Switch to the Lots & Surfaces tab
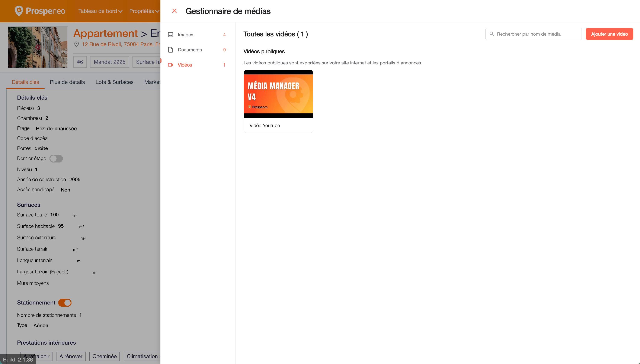The image size is (640, 364). coord(115,82)
